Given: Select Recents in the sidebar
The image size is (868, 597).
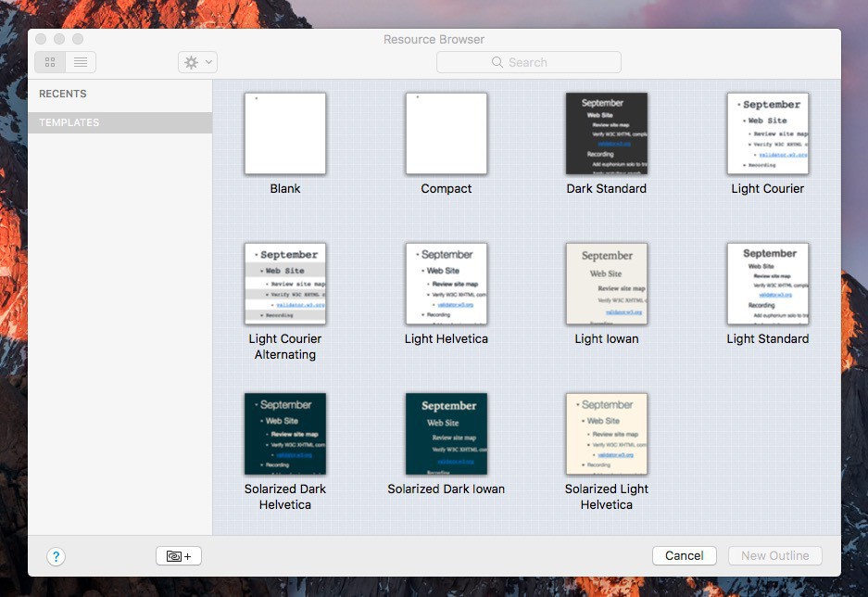Looking at the screenshot, I should tap(63, 94).
